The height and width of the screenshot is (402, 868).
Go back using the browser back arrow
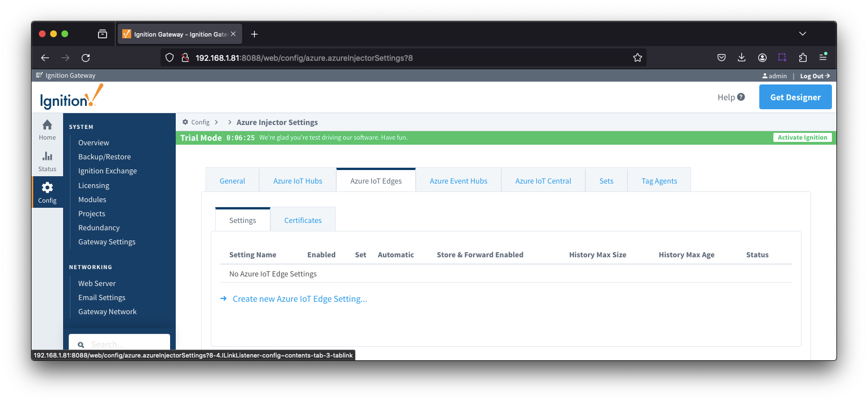coord(45,57)
